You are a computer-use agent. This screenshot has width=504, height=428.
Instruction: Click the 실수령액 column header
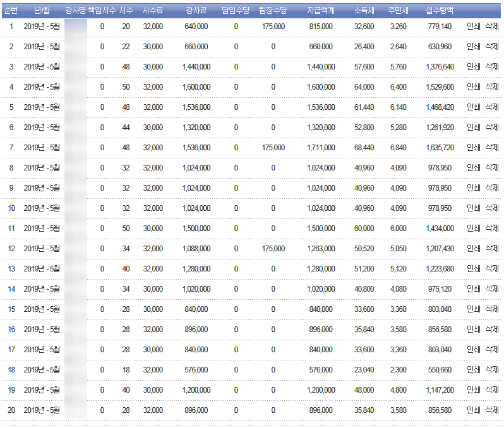click(440, 11)
